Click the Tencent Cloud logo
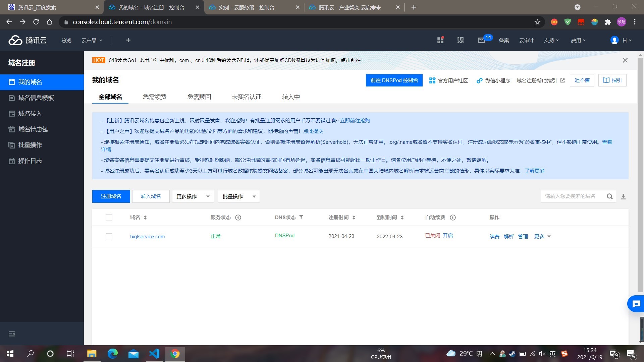This screenshot has height=362, width=644. [x=28, y=40]
